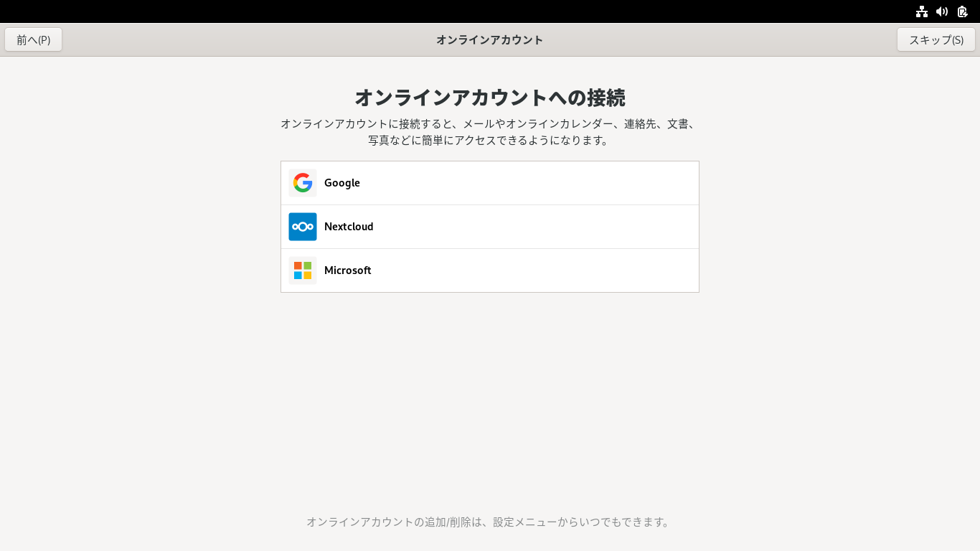Go back with the 前へ(P) button
Image resolution: width=980 pixels, height=551 pixels.
pos(34,39)
